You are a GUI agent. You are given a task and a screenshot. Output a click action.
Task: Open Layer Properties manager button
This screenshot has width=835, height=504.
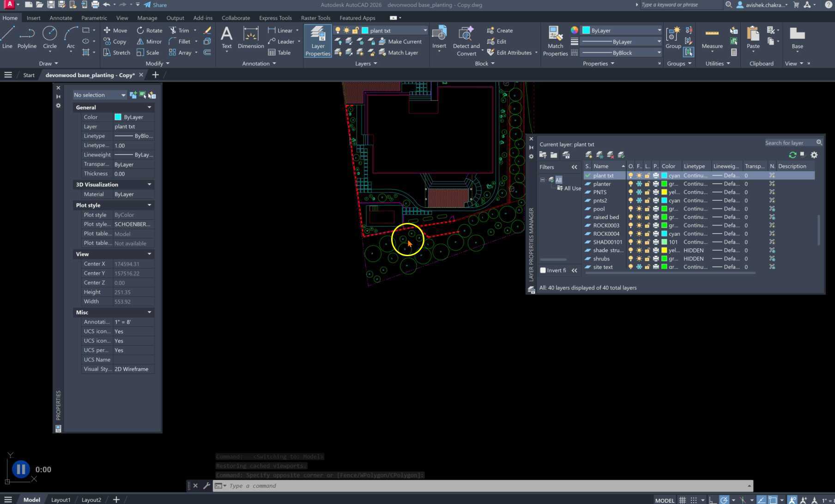point(318,41)
